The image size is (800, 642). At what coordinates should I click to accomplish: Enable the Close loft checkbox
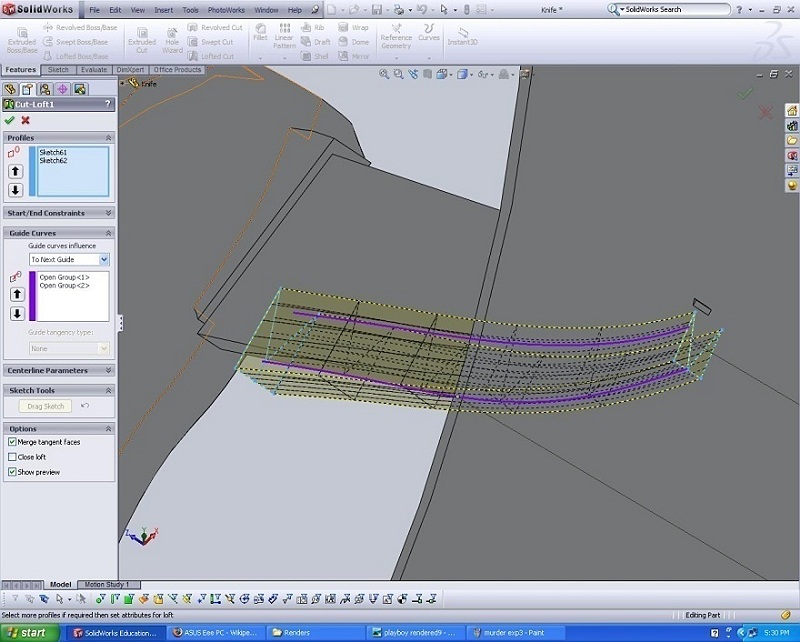(12, 456)
